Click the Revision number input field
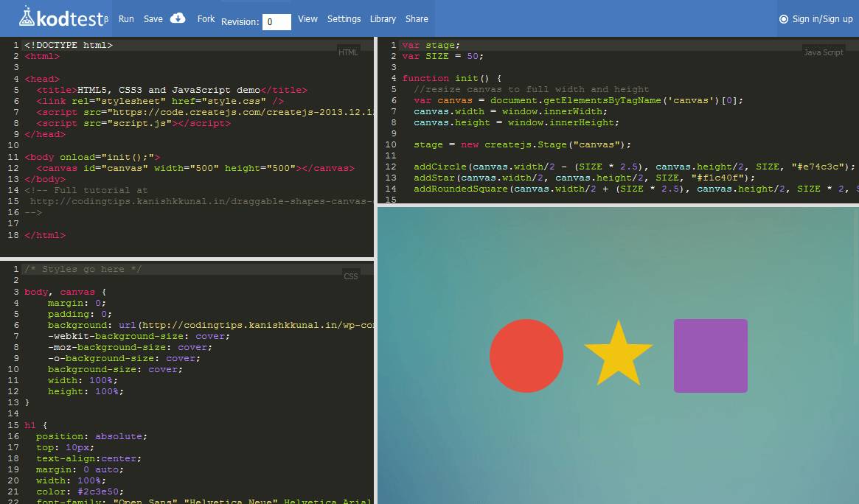This screenshot has height=504, width=859. click(277, 22)
